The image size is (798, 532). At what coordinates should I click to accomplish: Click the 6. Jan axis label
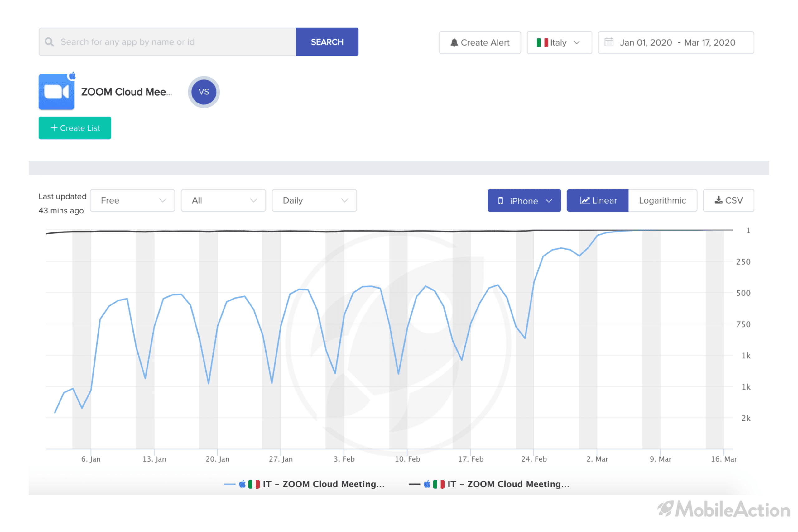tap(91, 459)
